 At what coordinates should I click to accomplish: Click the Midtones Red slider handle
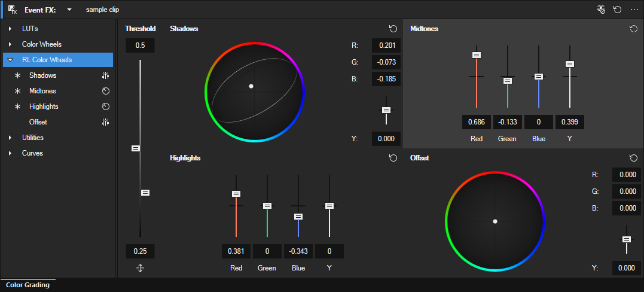point(477,55)
